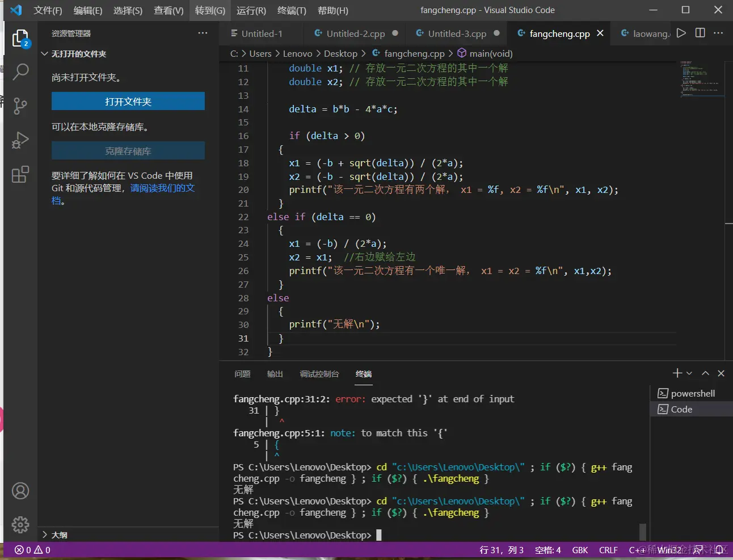The image size is (733, 560).
Task: Open the new terminal launch profile dropdown
Action: (689, 373)
